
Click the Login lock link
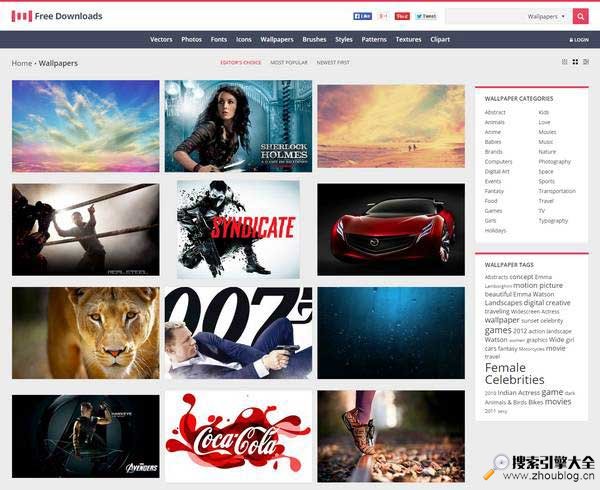tap(579, 40)
